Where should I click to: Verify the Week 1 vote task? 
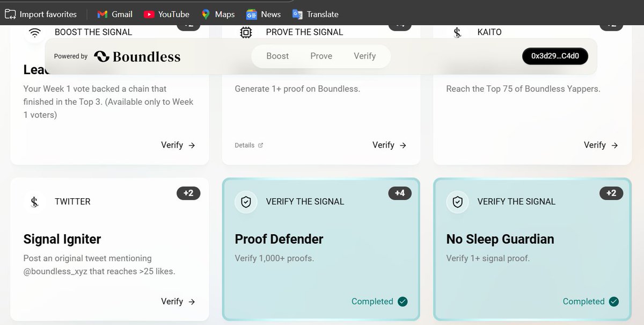178,145
